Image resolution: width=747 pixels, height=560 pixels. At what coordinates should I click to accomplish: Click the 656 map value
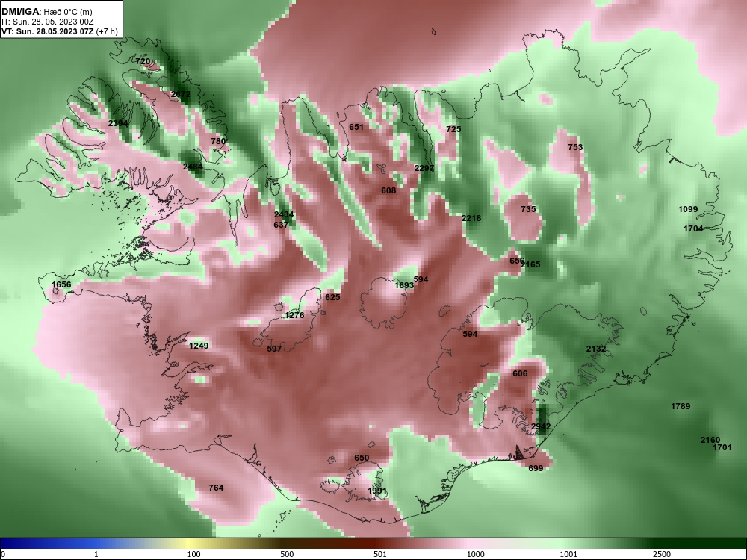[x=516, y=261]
